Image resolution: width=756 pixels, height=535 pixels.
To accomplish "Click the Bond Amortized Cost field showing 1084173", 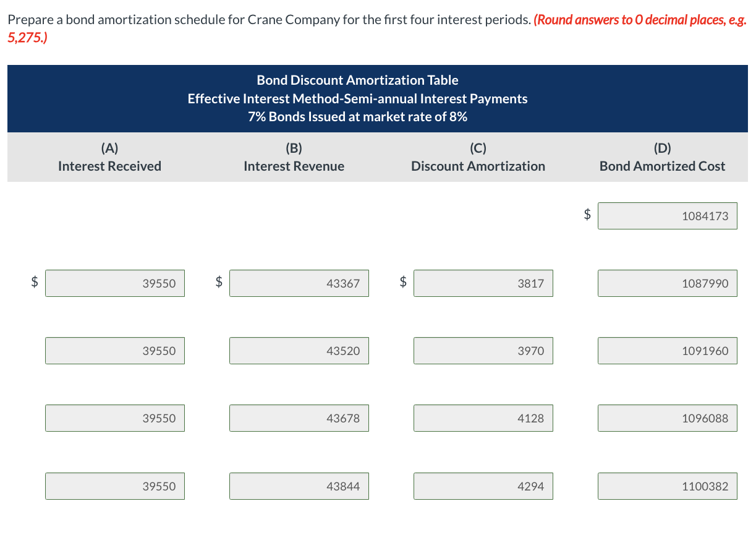I will tap(667, 215).
